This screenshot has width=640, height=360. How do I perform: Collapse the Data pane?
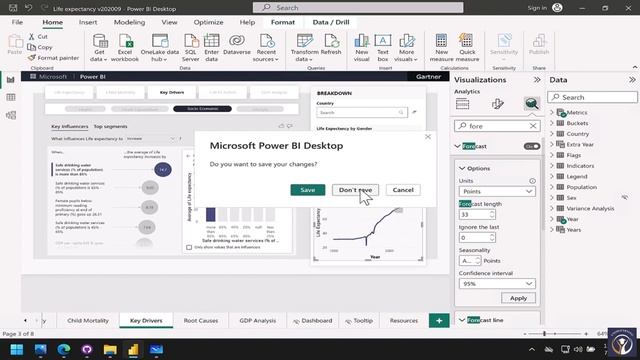tap(632, 80)
